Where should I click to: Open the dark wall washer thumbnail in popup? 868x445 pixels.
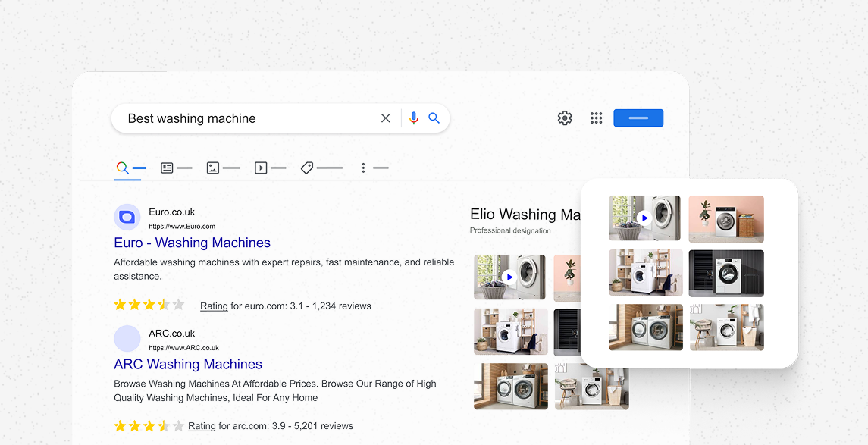tap(726, 273)
